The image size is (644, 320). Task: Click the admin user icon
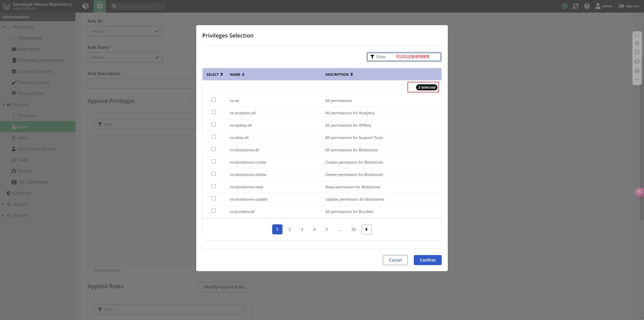coord(598,6)
